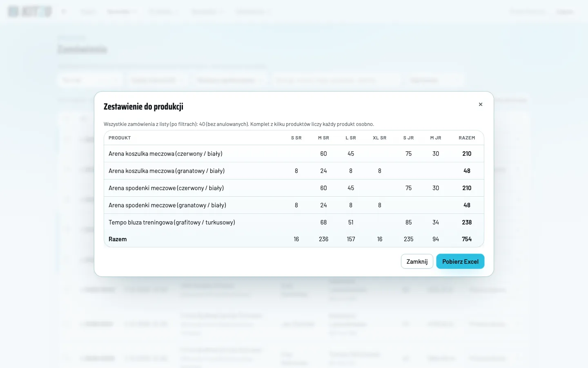Select 'Arena spodenki meczowe (granatowy / biały)' product name
Screen dimensions: 588x368
pyautogui.click(x=167, y=205)
